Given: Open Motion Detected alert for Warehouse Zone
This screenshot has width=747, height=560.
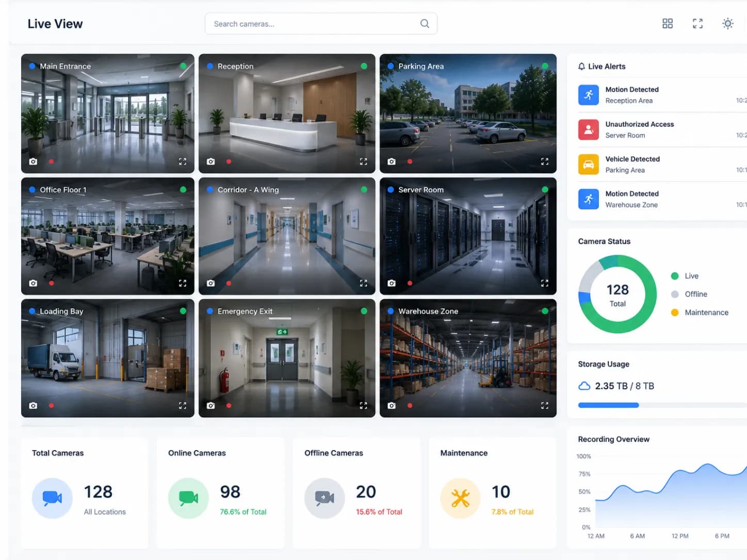Looking at the screenshot, I should [662, 199].
